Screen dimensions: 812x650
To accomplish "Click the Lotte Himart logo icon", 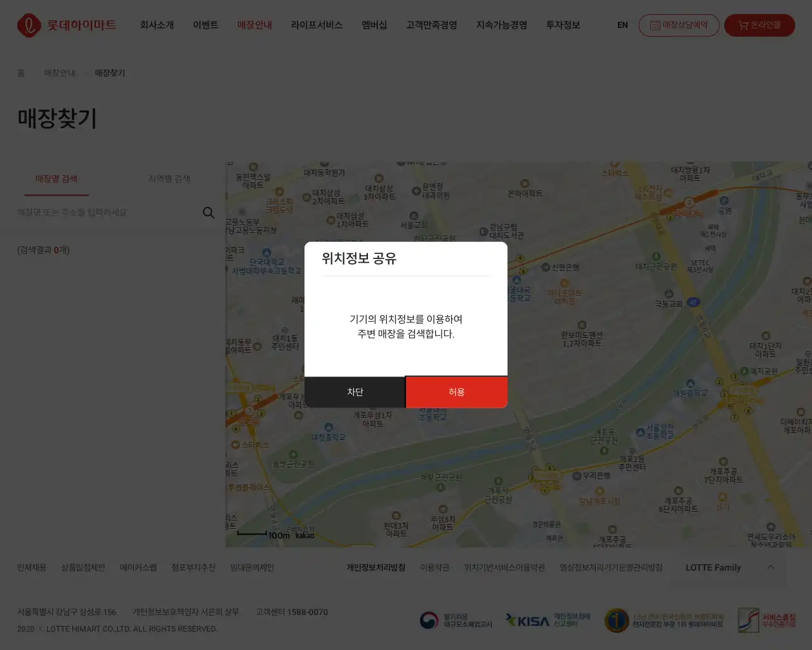I will click(29, 25).
